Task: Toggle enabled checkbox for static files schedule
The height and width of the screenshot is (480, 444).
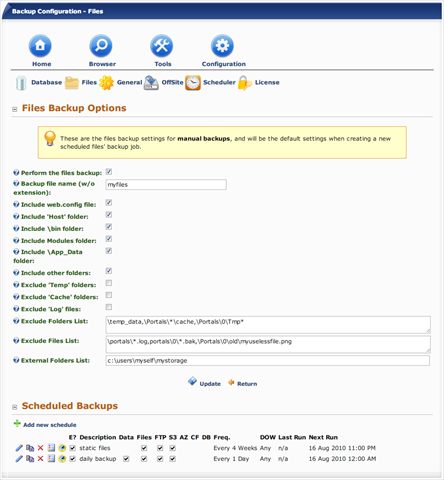Action: 73,448
